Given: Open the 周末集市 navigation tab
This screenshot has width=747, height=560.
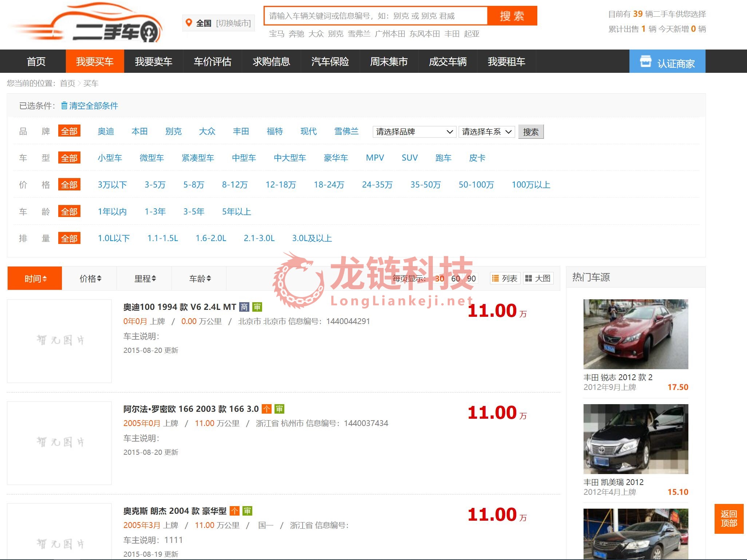Looking at the screenshot, I should coord(389,61).
